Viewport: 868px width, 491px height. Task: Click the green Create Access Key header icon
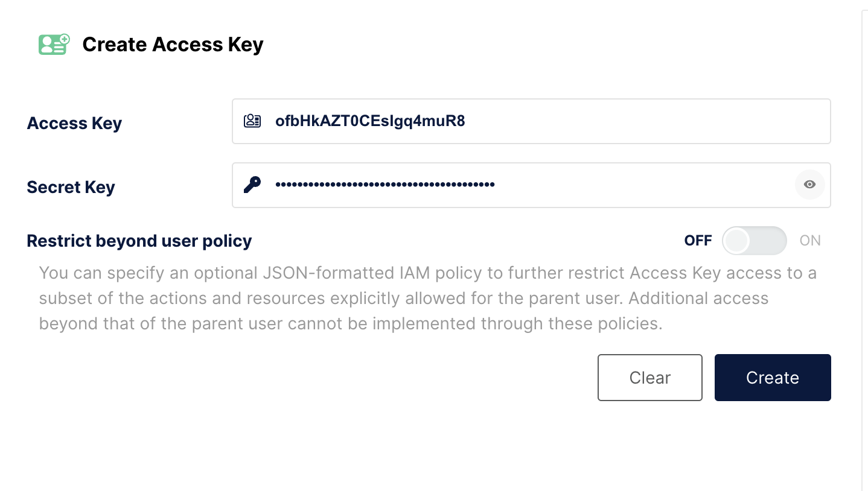[x=54, y=44]
